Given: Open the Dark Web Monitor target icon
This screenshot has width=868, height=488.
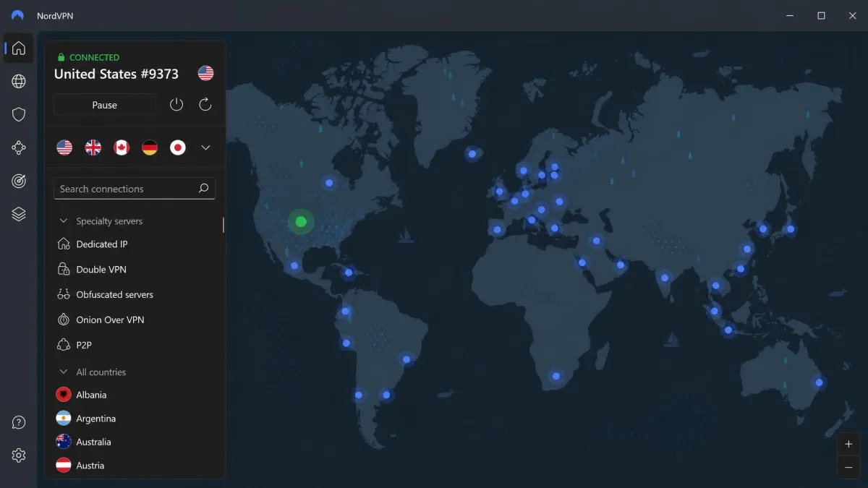Looking at the screenshot, I should pos(19,181).
